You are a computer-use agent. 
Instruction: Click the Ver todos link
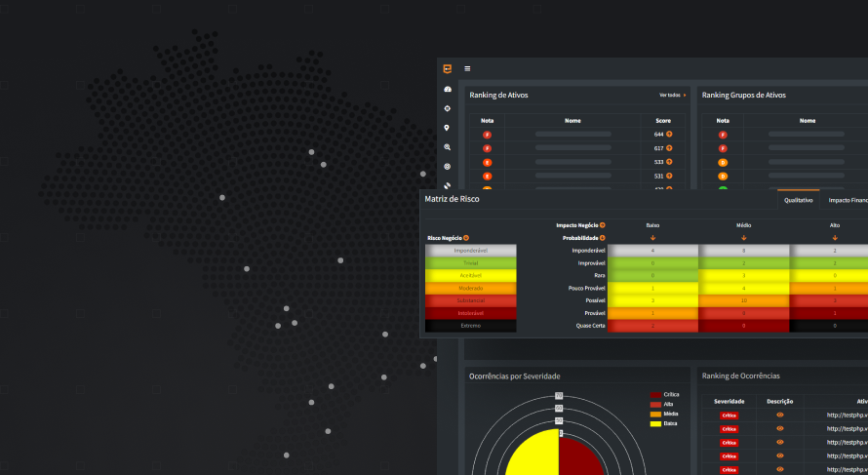(672, 96)
